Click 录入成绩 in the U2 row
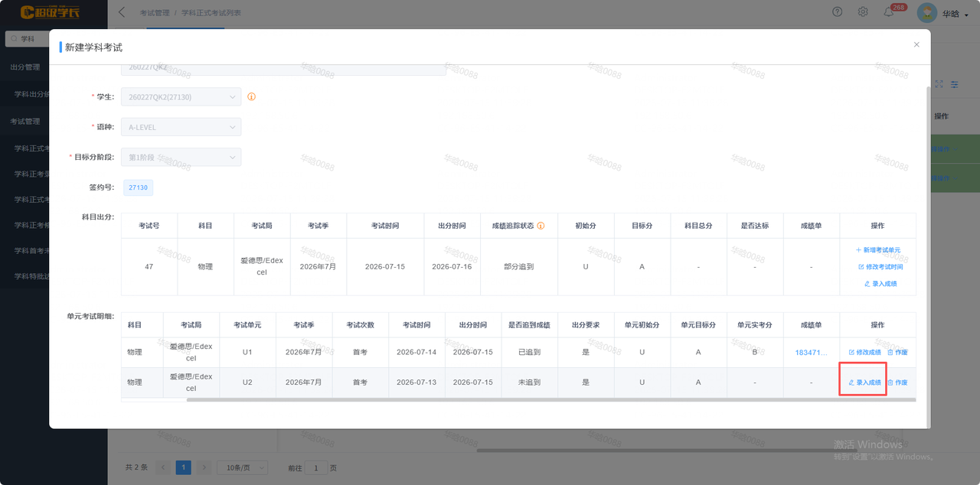Image resolution: width=980 pixels, height=485 pixels. pos(864,382)
